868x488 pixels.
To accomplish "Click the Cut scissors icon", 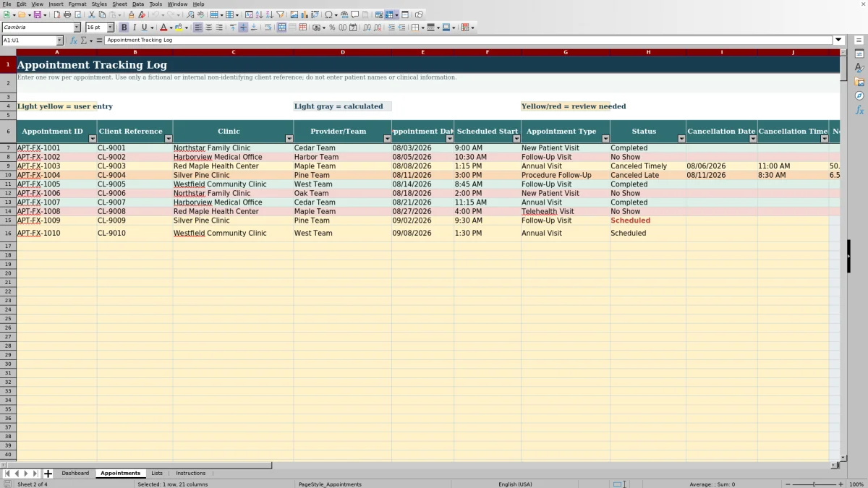I will pyautogui.click(x=92, y=14).
